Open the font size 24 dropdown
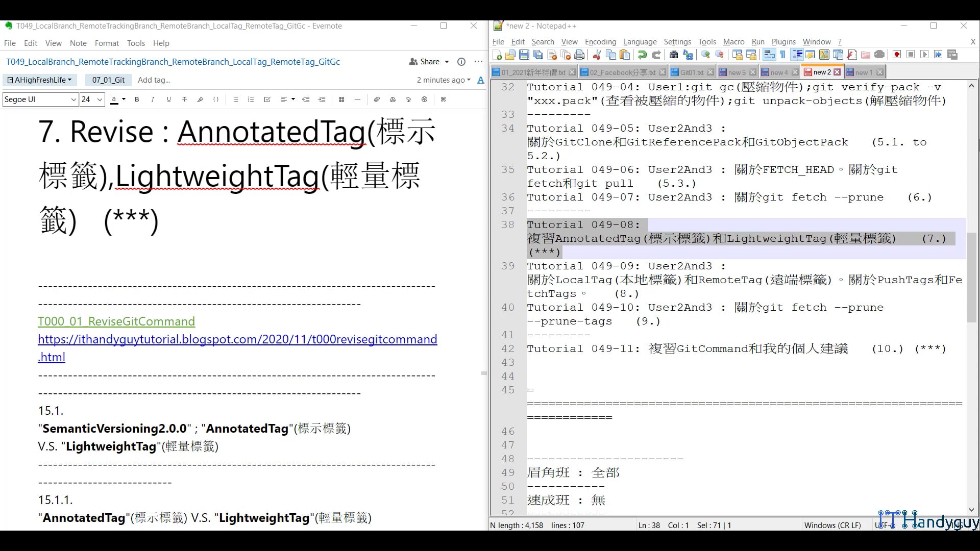Viewport: 980px width, 551px height. pos(91,99)
